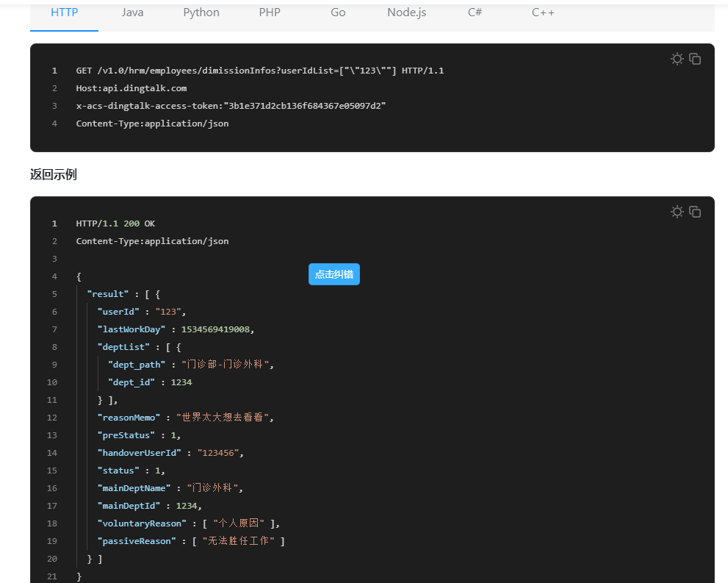Click the voluntaryReason value 个人原因
This screenshot has height=583, width=728.
tap(239, 523)
